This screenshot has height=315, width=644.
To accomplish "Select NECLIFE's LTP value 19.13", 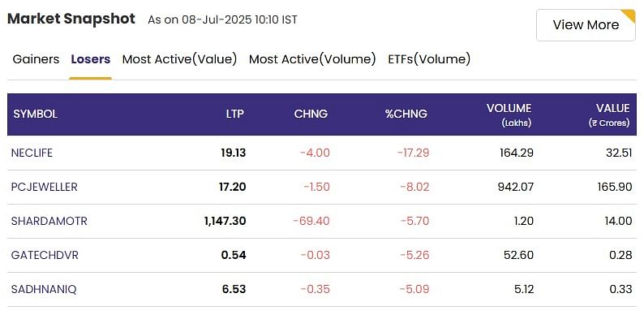I will click(234, 153).
